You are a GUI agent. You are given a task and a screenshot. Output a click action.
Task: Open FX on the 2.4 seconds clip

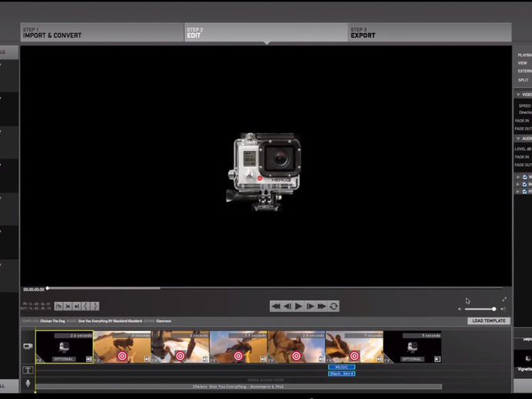pyautogui.click(x=39, y=360)
